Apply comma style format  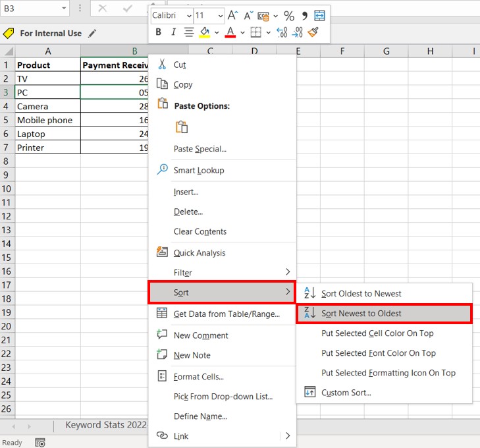tap(304, 16)
